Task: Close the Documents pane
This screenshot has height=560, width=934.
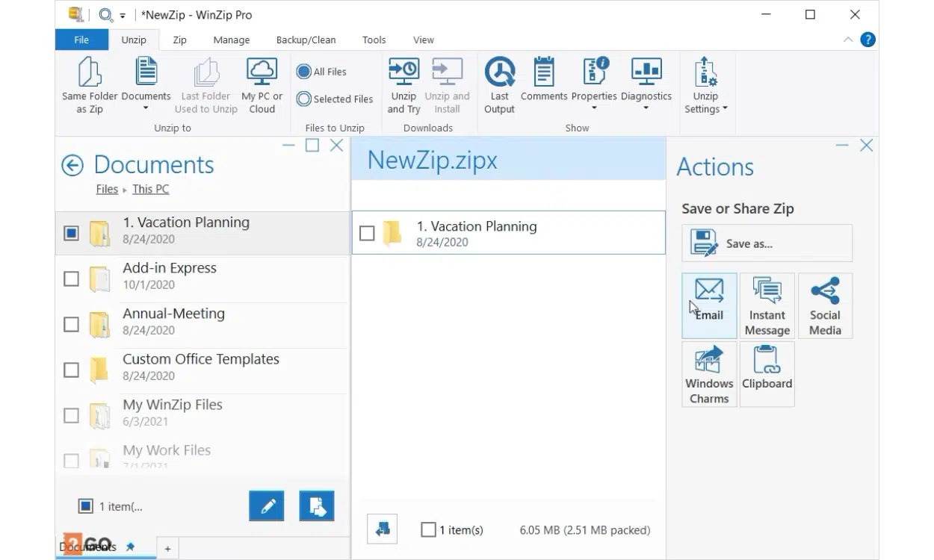Action: click(337, 145)
